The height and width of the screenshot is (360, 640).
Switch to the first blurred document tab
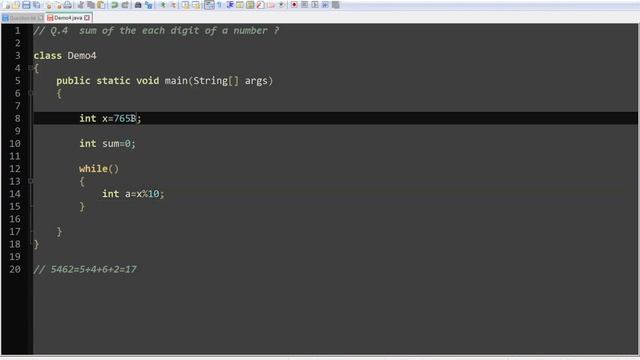point(22,18)
